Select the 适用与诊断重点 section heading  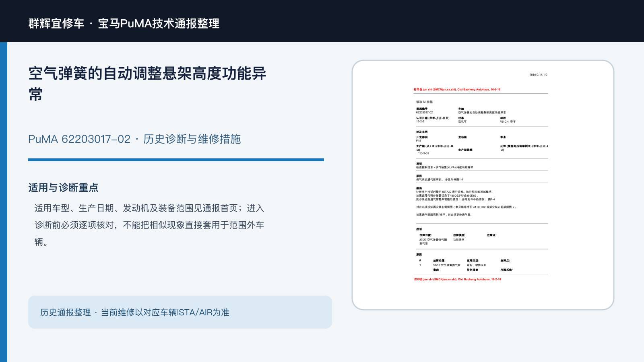click(x=63, y=188)
